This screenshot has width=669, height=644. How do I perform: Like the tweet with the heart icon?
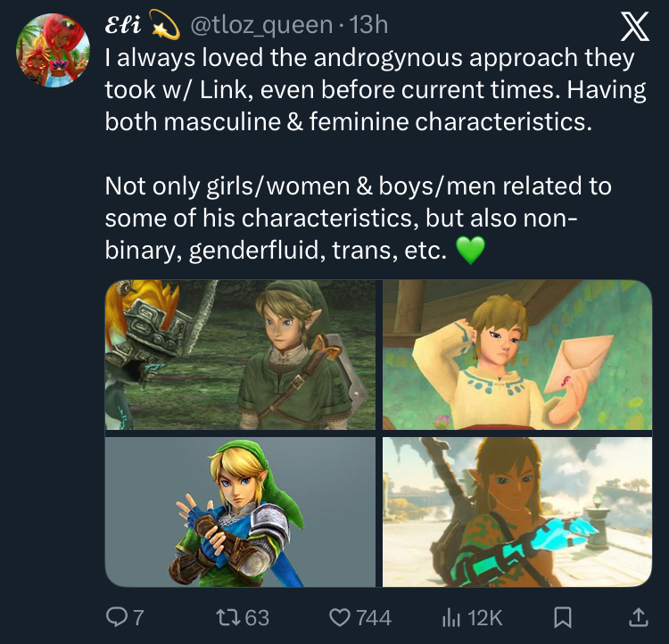pyautogui.click(x=340, y=616)
